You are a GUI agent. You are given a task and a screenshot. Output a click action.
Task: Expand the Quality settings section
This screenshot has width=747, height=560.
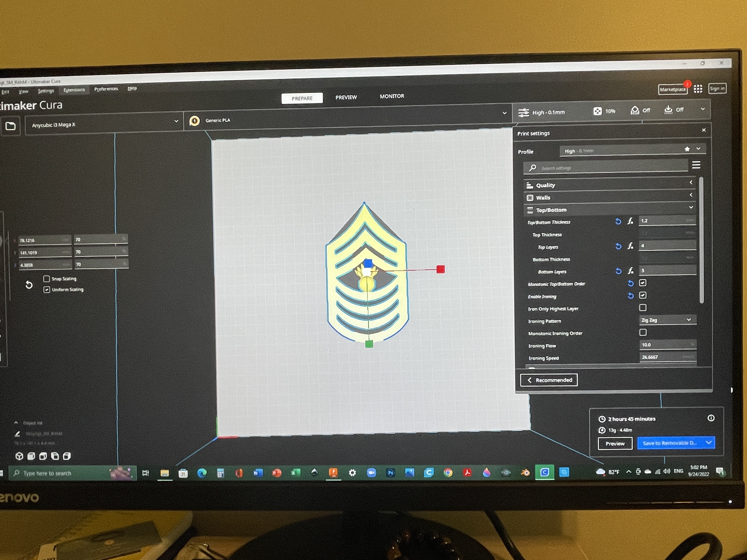pyautogui.click(x=610, y=184)
